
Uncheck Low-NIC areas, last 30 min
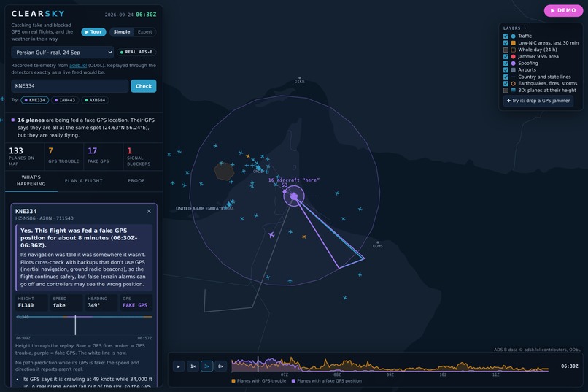coord(506,43)
